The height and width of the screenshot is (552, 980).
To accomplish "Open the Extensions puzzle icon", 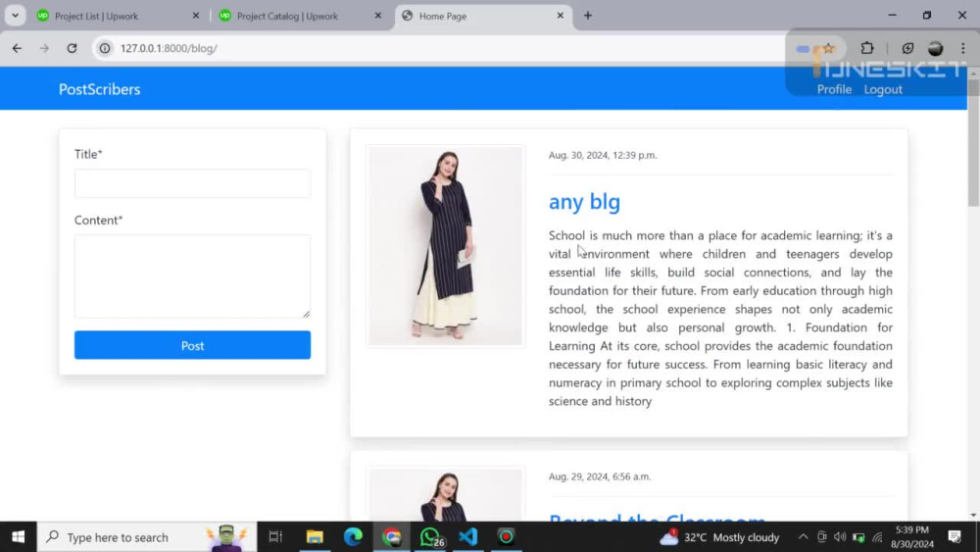I will (x=867, y=48).
